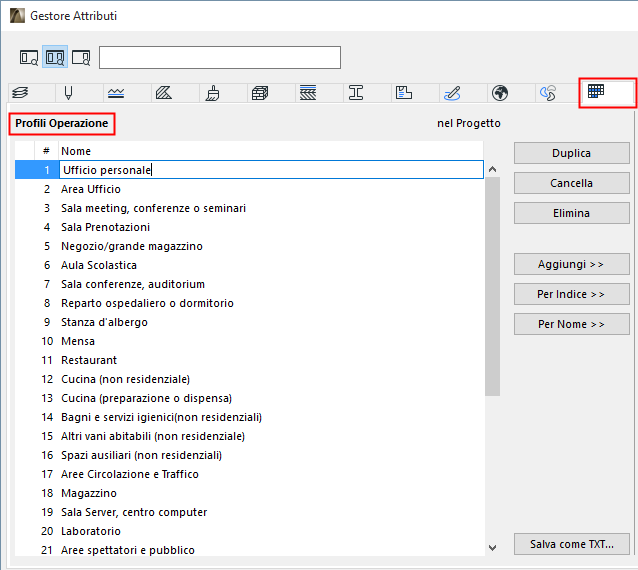Viewport: 638px width, 570px height.
Task: Select the Stanza d'albergo row
Action: tap(249, 322)
